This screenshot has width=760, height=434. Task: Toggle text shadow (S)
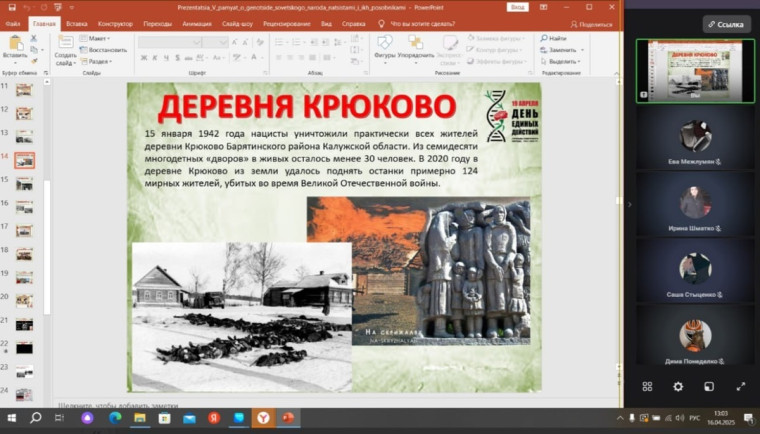point(177,58)
